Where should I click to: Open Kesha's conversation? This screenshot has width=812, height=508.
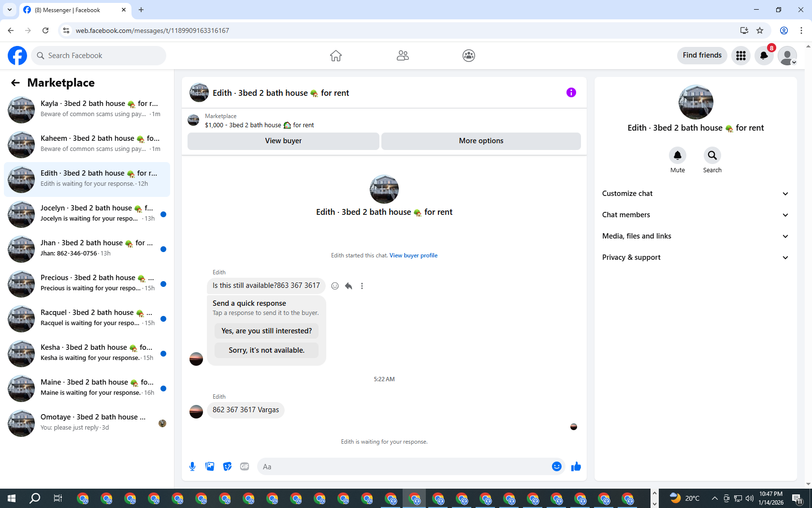click(x=87, y=354)
